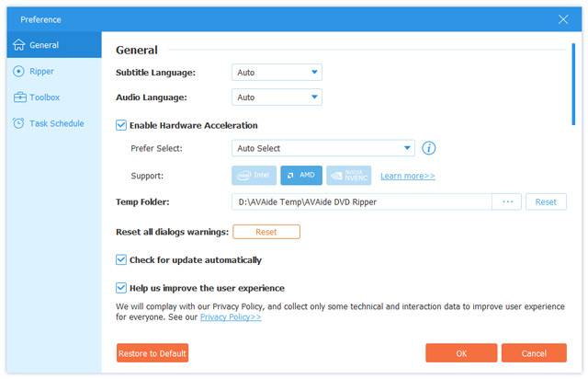Click the info icon beside Prefer Select
The width and height of the screenshot is (588, 379).
pyautogui.click(x=428, y=148)
